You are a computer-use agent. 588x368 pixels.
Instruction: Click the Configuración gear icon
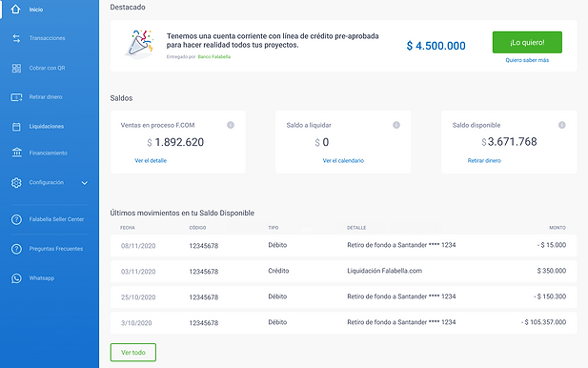16,183
